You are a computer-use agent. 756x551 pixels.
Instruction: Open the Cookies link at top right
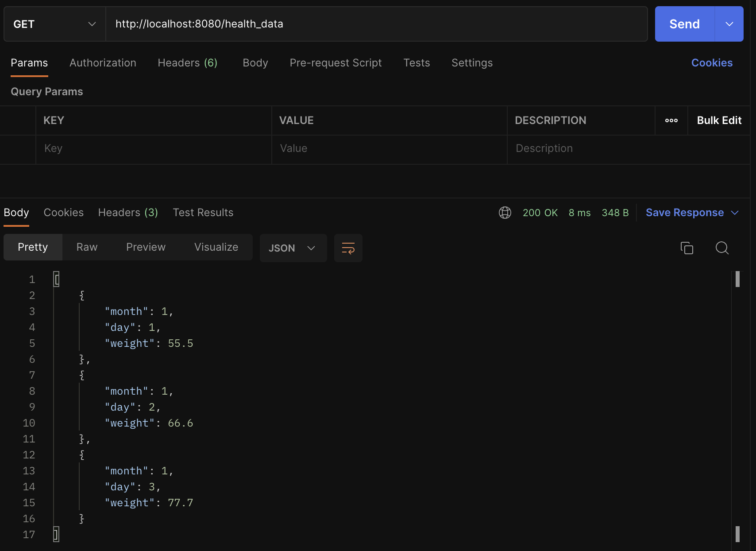coord(712,63)
